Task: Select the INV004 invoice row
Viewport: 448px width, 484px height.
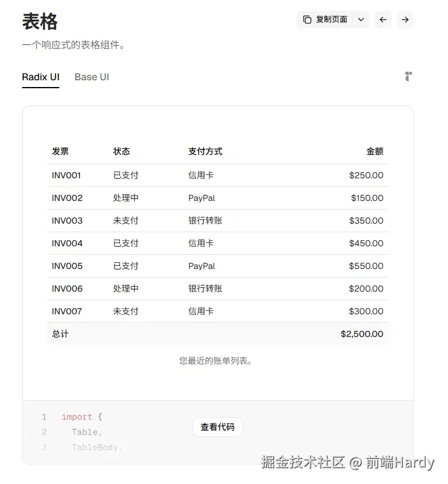Action: [x=218, y=243]
